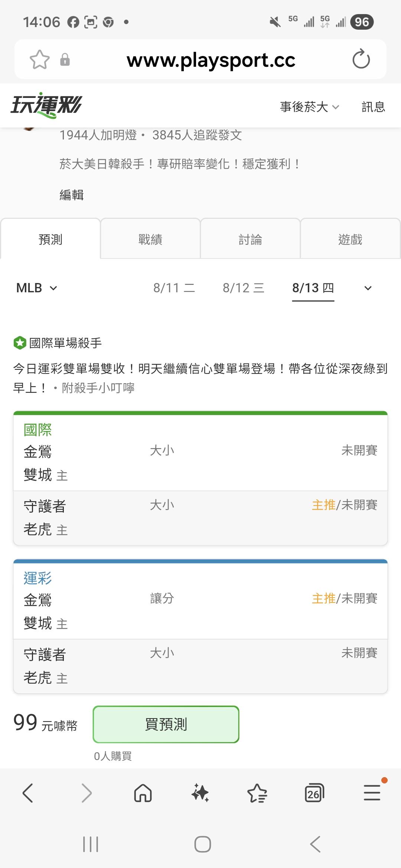401x868 pixels.
Task: Reload the page with refresh icon
Action: 361,59
